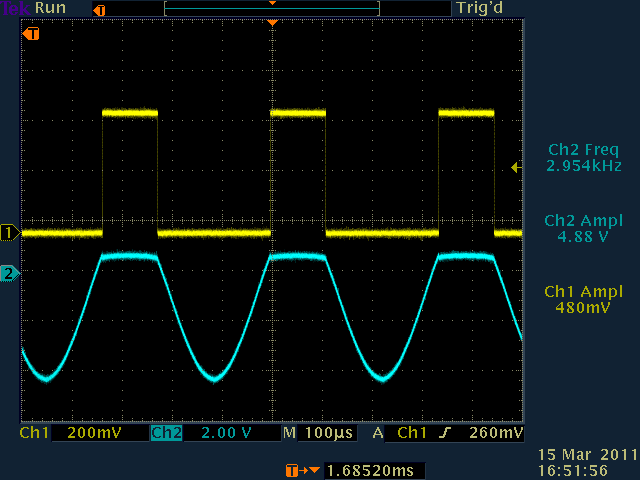Screen dimensions: 640x480
Task: Select the orange trigger position arrow at top center
Action: (271, 22)
